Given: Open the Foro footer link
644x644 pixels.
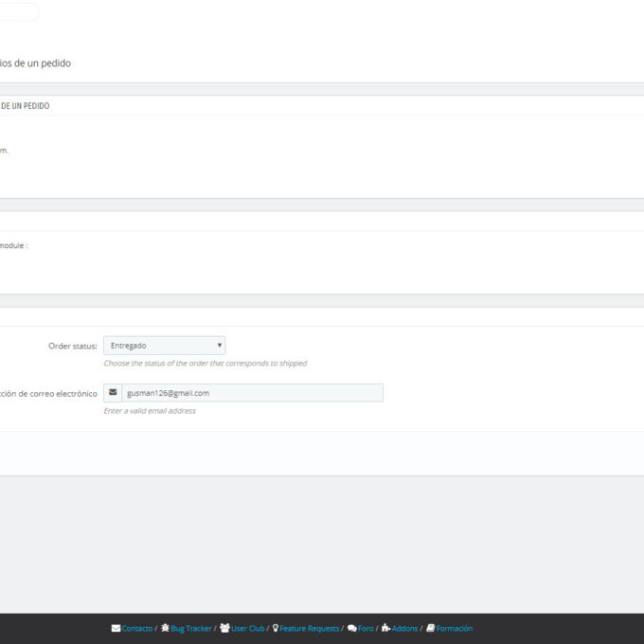Looking at the screenshot, I should (366, 629).
